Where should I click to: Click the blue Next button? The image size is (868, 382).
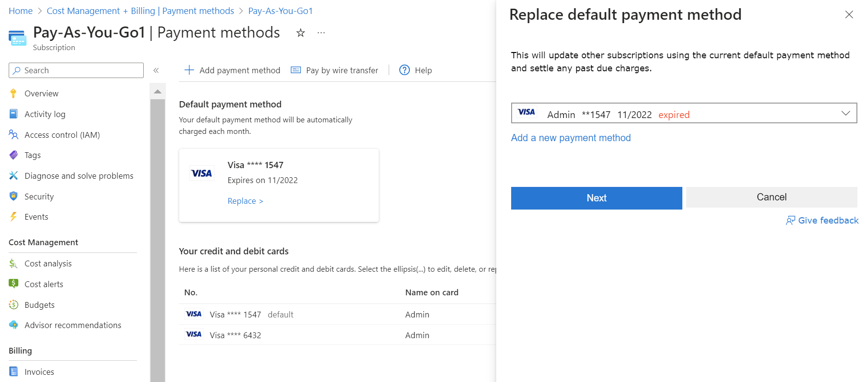point(597,198)
